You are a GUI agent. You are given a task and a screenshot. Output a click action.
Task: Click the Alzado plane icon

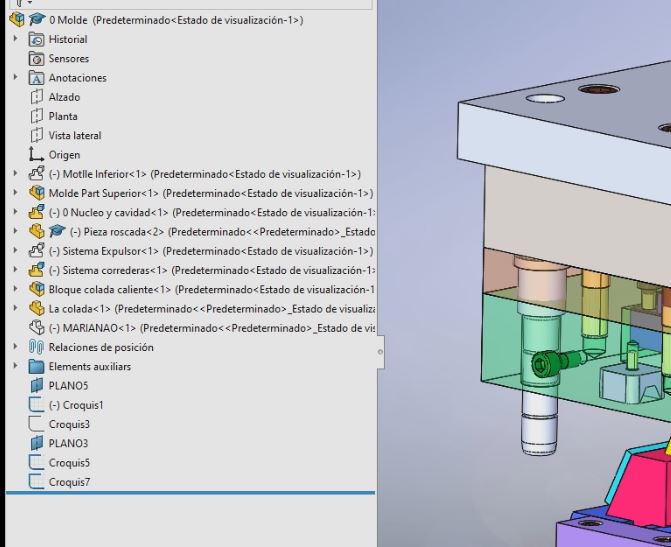(37, 97)
